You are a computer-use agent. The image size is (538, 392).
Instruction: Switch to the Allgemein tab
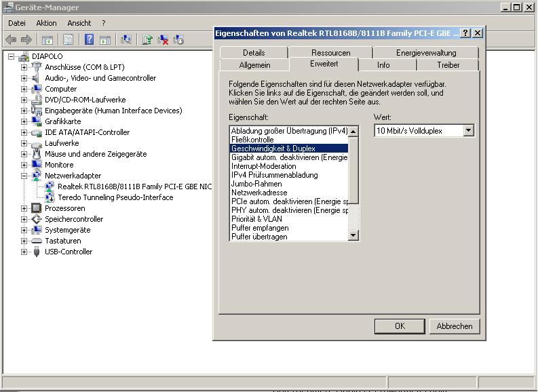(254, 65)
